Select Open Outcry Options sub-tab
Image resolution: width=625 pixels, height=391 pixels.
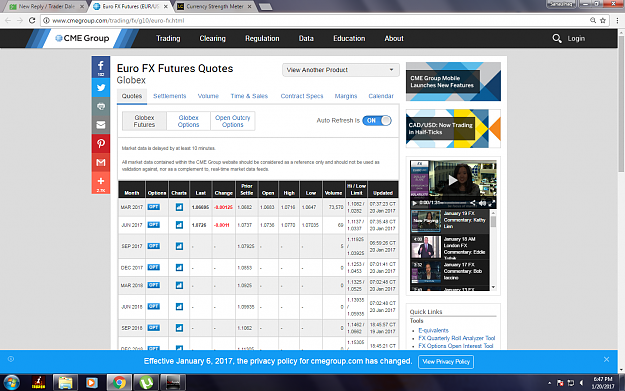233,121
